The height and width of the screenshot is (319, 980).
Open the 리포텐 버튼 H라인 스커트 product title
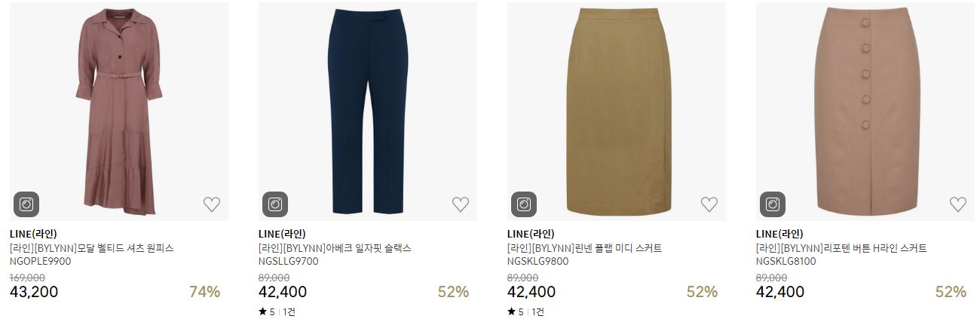click(841, 248)
